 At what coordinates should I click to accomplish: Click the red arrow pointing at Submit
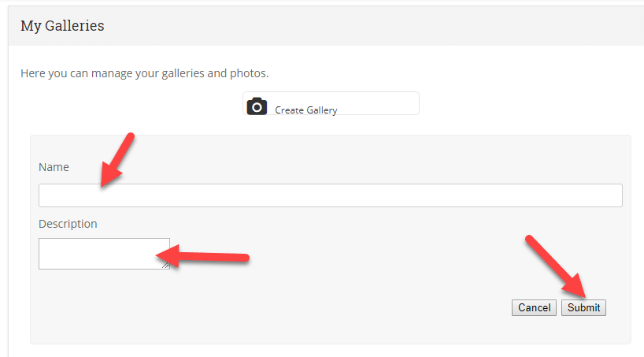(557, 266)
